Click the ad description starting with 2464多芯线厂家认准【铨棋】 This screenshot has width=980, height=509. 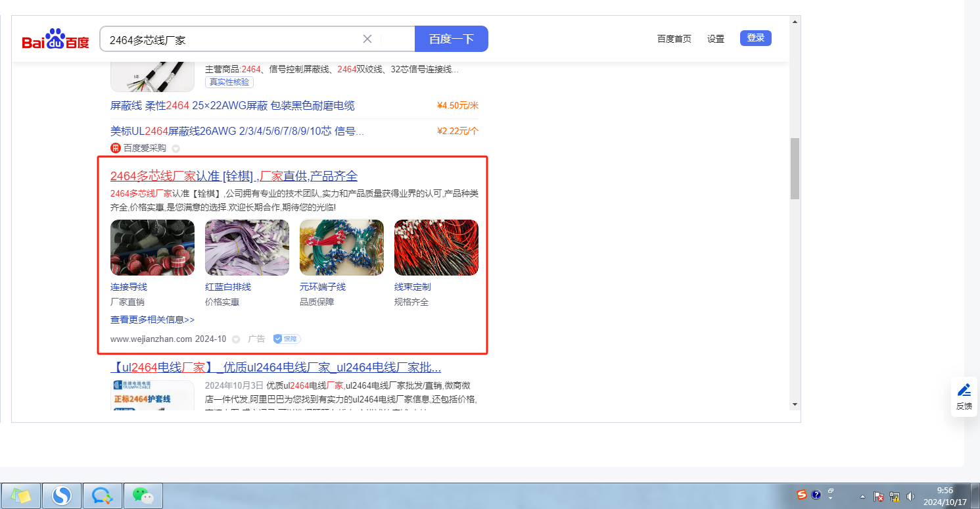pos(294,201)
